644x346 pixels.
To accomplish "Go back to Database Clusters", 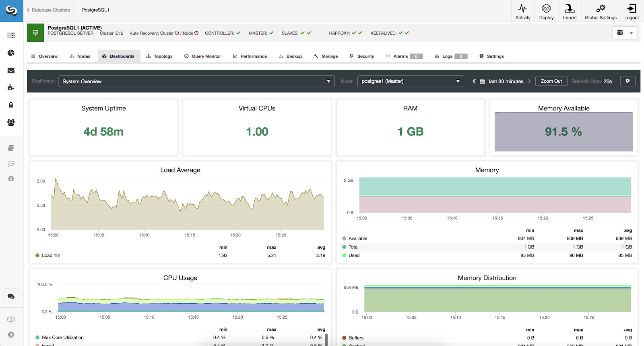I will [48, 10].
